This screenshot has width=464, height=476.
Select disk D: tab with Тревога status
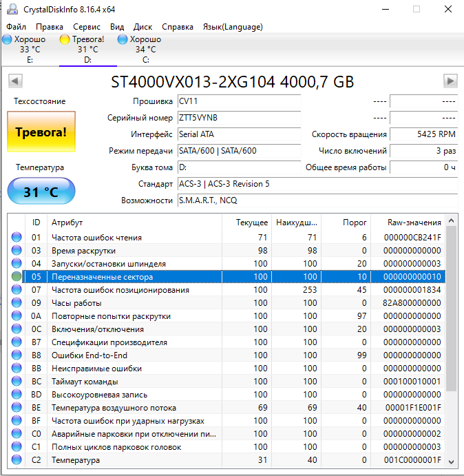[87, 50]
